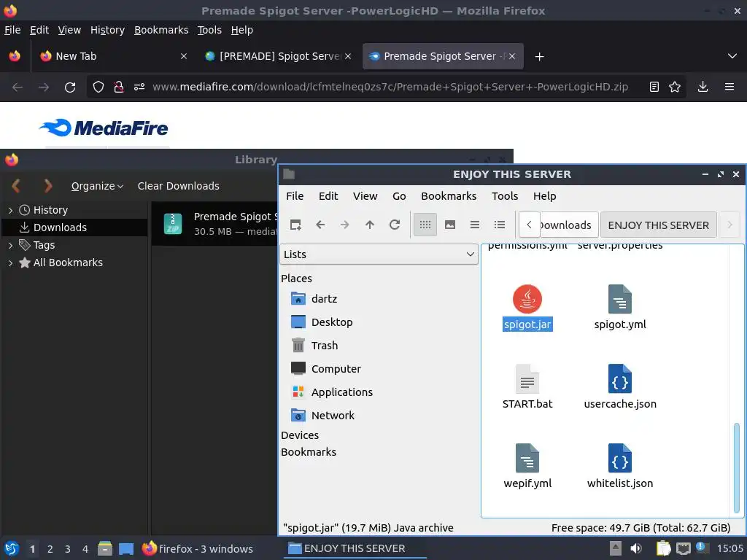Open the Firefox View button
747x560 pixels.
pos(15,56)
